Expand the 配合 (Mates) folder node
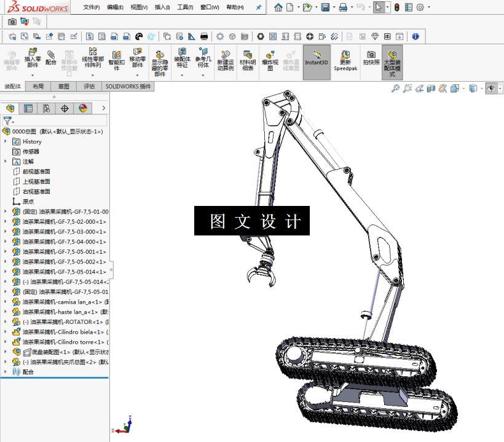504x442 pixels. click(x=5, y=371)
